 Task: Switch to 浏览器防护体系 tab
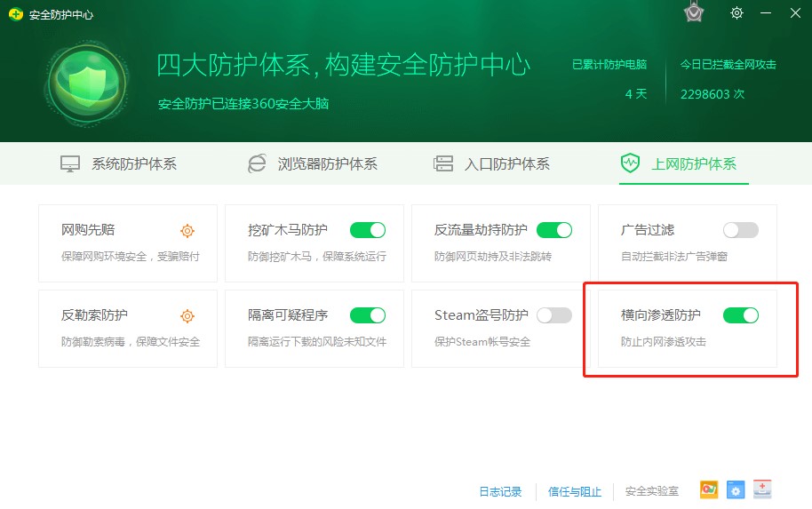(x=312, y=164)
